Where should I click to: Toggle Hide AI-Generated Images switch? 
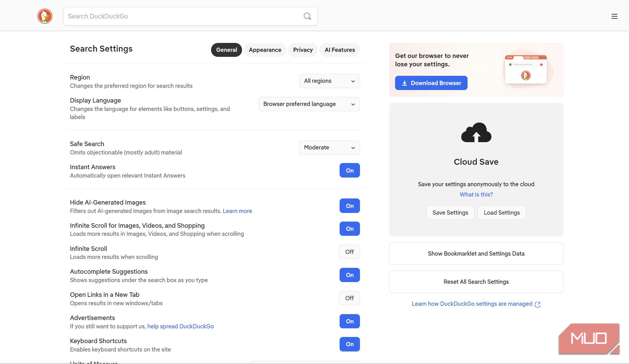350,206
